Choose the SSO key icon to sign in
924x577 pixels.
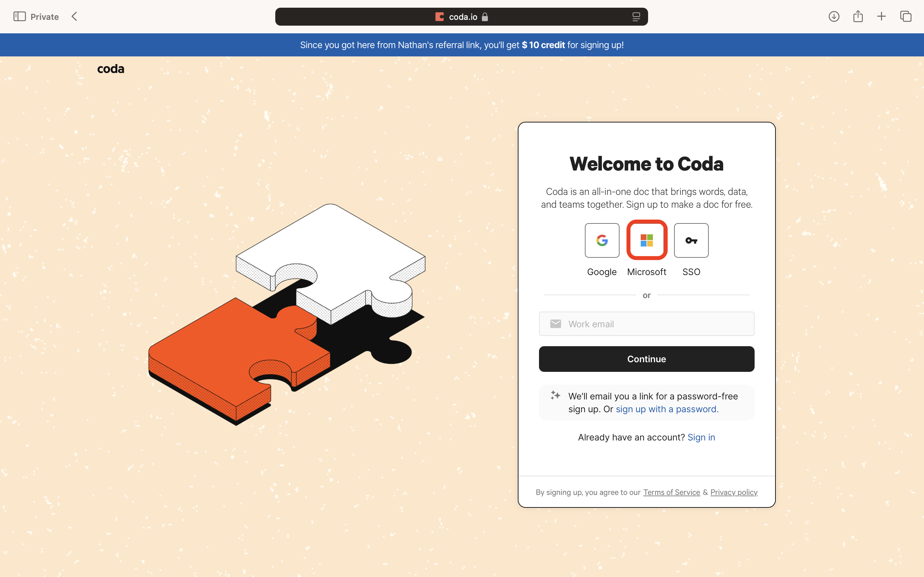click(x=691, y=240)
